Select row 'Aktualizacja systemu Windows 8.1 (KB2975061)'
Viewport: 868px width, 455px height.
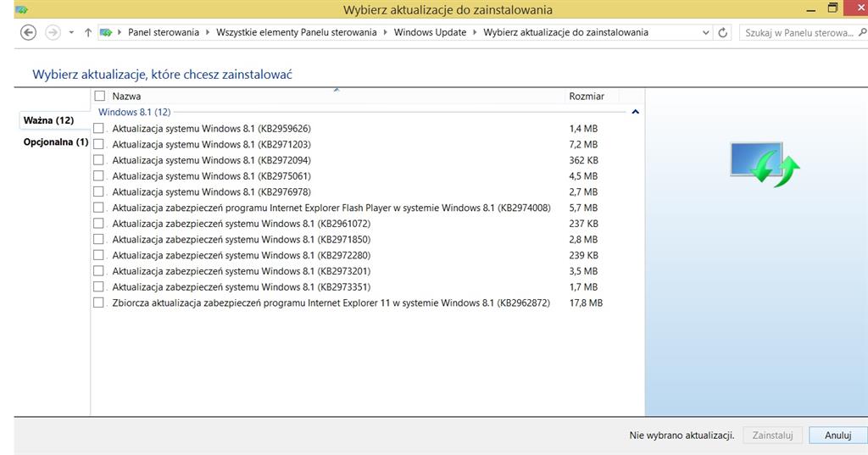pyautogui.click(x=211, y=176)
